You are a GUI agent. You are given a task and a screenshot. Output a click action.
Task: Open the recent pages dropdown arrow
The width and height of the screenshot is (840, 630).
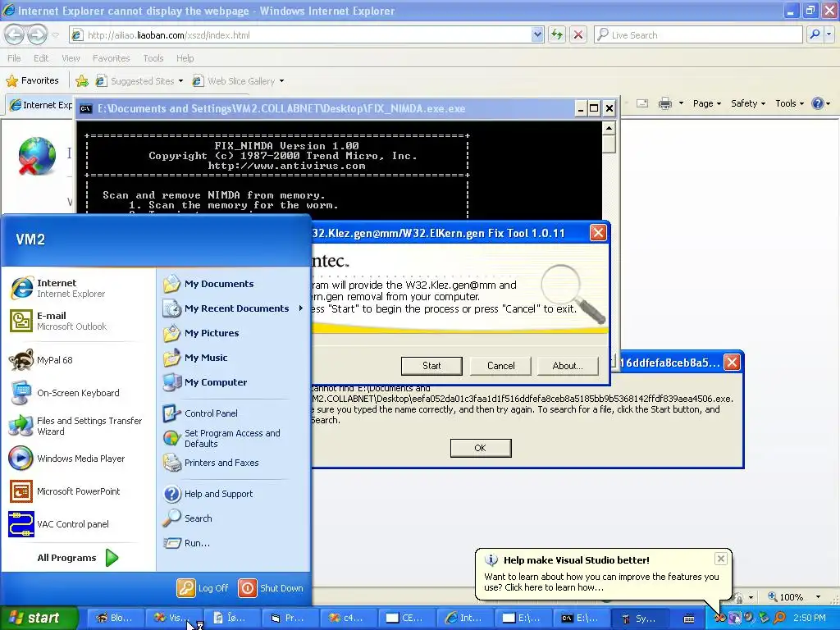tap(55, 35)
